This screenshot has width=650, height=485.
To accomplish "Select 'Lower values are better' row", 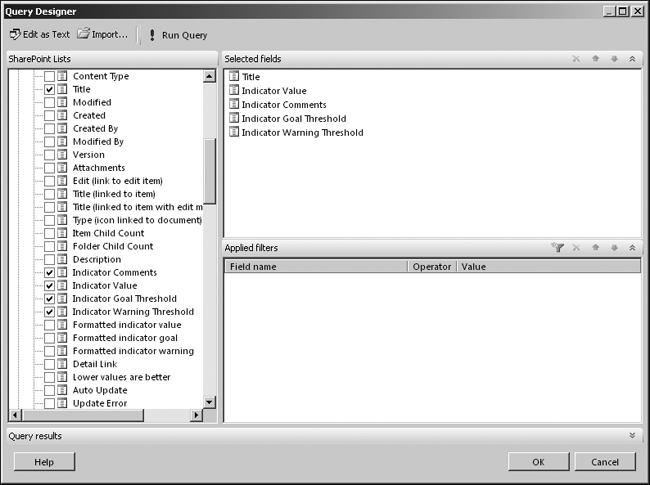I will click(121, 377).
